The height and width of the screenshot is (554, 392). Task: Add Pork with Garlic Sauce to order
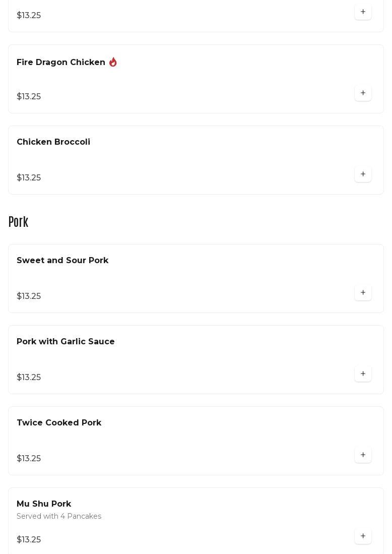363,374
